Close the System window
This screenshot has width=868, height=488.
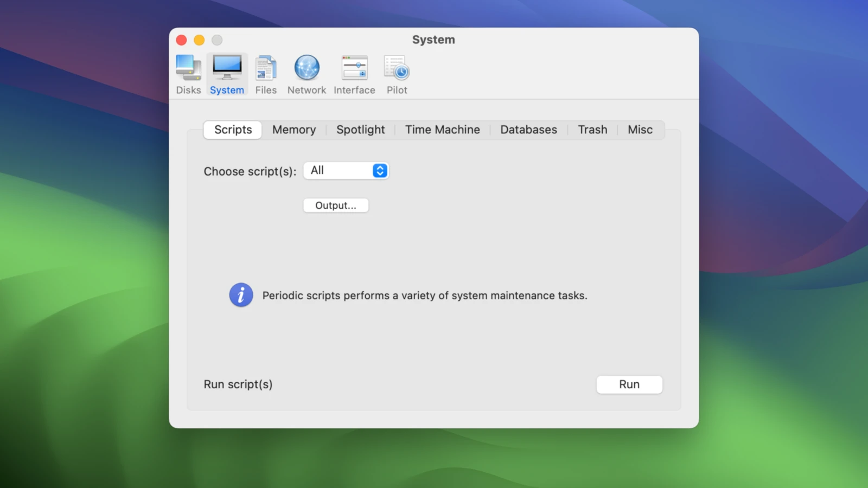point(182,40)
